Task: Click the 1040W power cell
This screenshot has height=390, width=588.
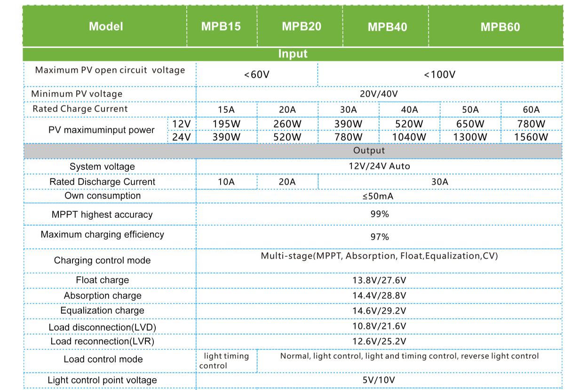Action: (x=409, y=137)
